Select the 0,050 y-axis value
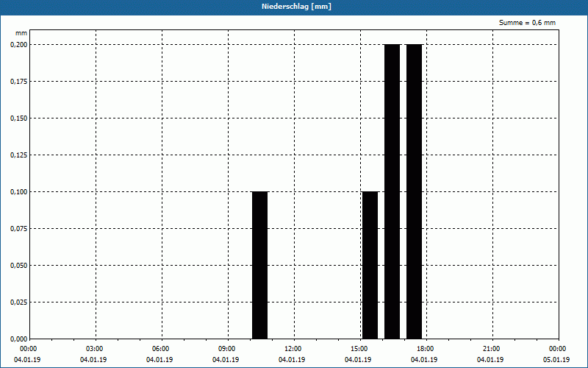This screenshot has height=368, width=588. tap(19, 266)
